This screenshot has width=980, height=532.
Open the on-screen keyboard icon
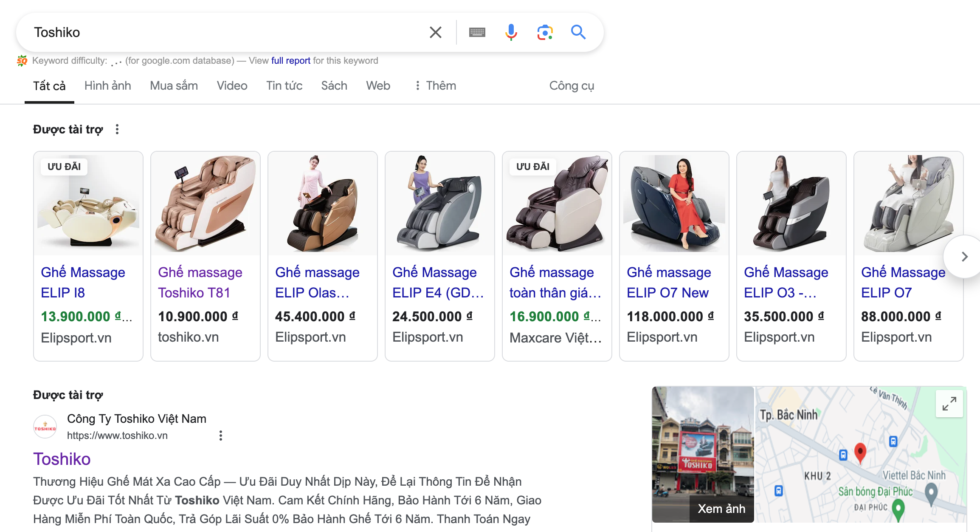[477, 32]
